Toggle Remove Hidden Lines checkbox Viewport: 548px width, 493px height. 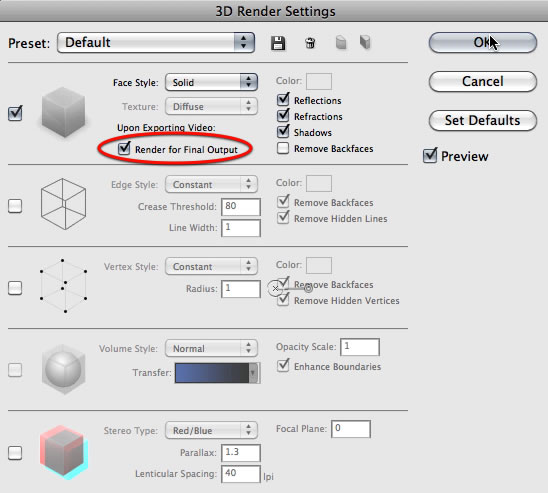(283, 218)
